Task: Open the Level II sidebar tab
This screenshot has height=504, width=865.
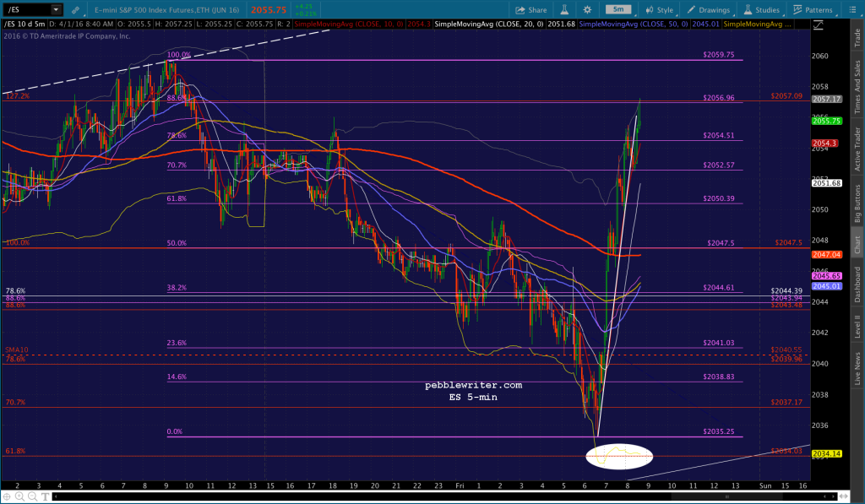Action: (857, 327)
